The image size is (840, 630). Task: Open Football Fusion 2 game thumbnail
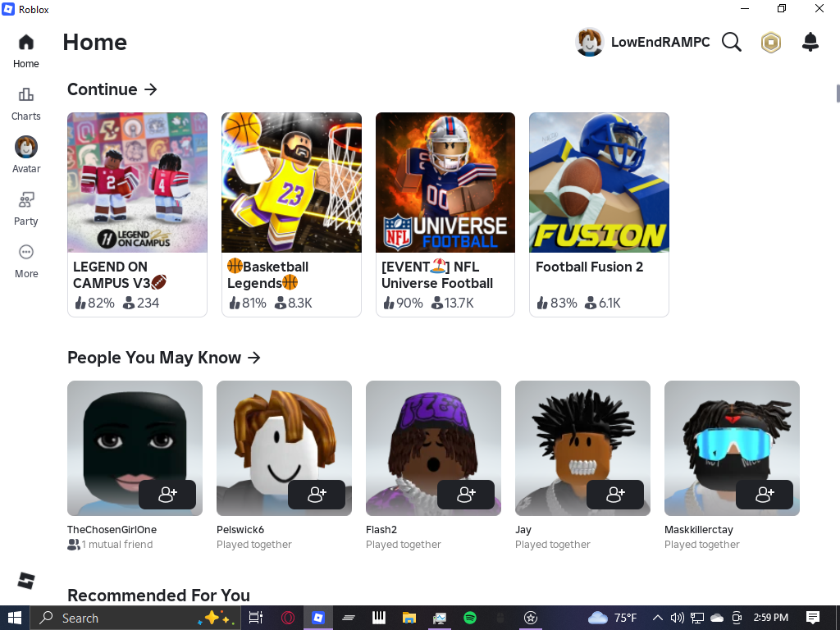pos(599,182)
